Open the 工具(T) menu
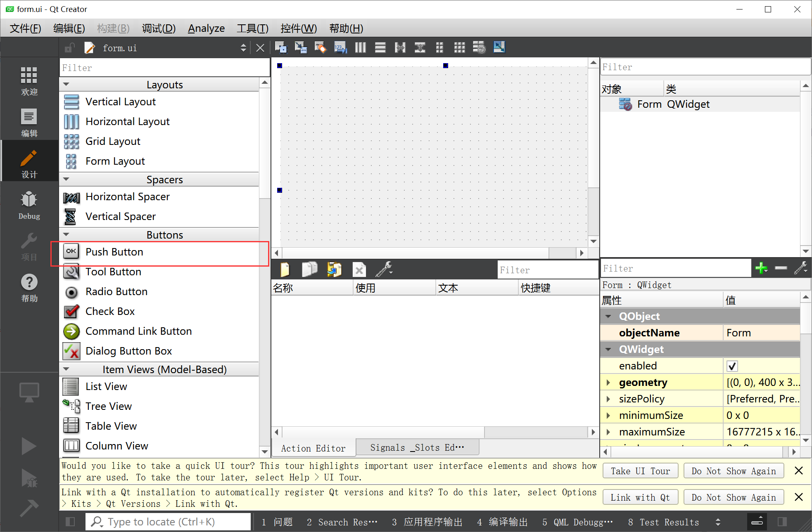Viewport: 812px width, 532px height. point(252,28)
